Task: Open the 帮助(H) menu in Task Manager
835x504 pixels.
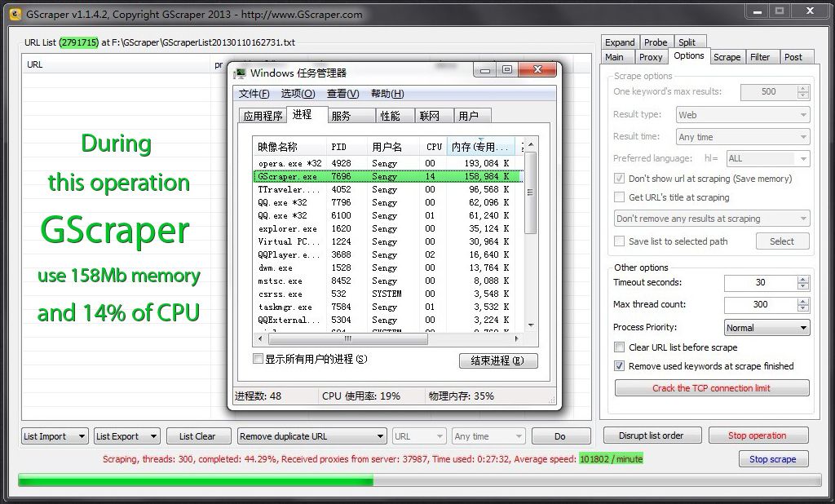Action: [387, 94]
